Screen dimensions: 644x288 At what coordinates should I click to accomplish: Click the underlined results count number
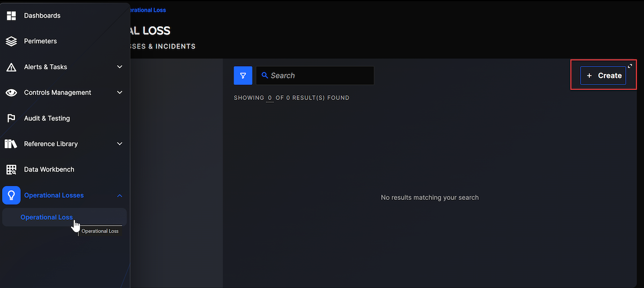pyautogui.click(x=270, y=98)
